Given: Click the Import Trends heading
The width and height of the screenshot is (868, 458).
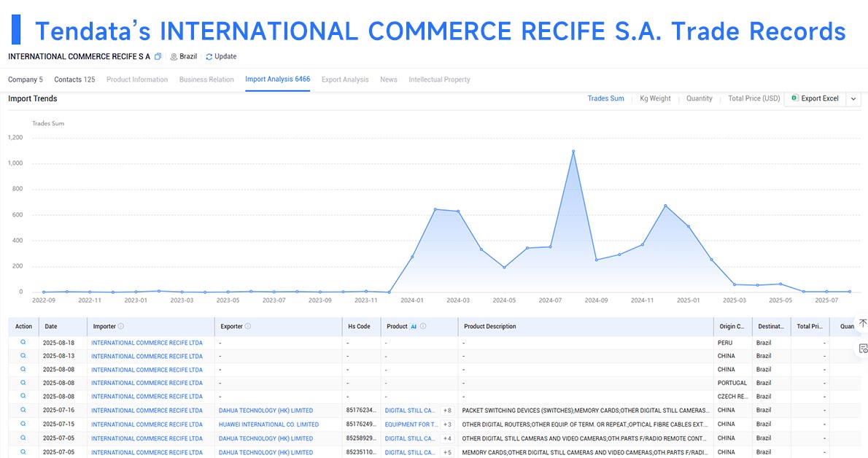Looking at the screenshot, I should (33, 98).
